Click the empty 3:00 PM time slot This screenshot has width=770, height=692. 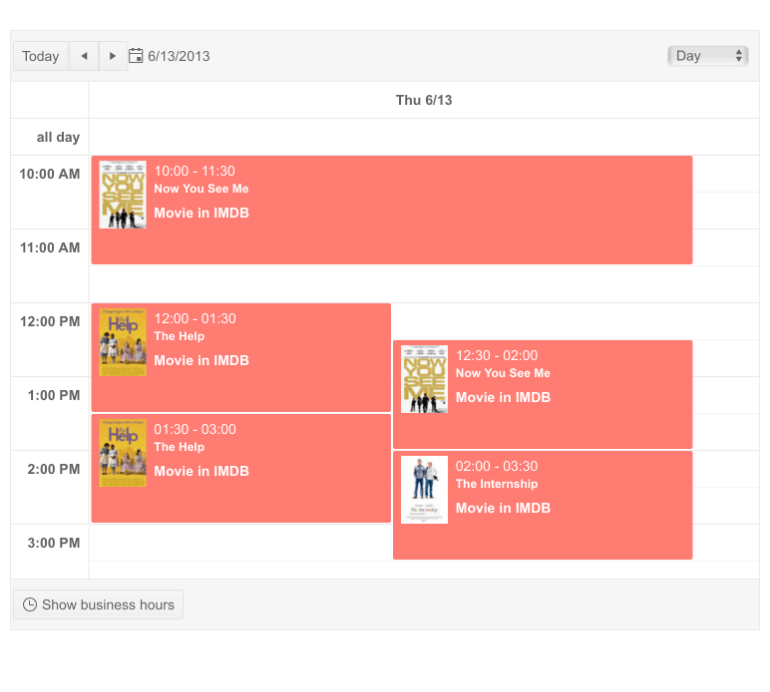point(240,543)
